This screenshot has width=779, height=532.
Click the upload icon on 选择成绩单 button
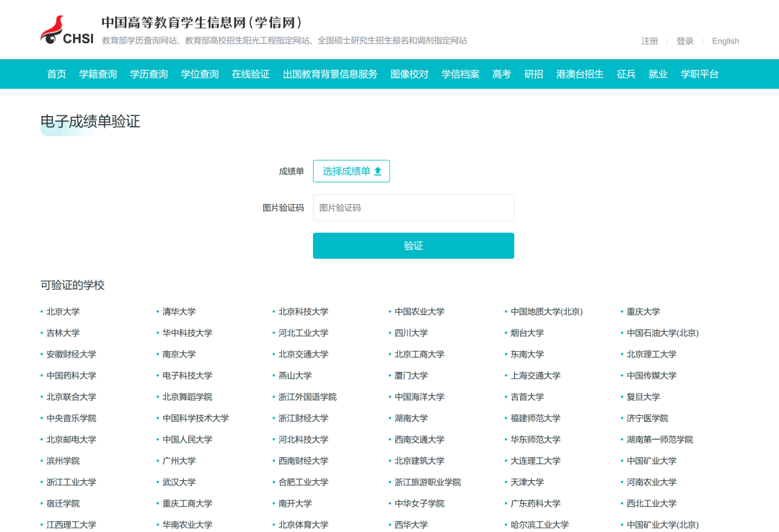pos(379,171)
